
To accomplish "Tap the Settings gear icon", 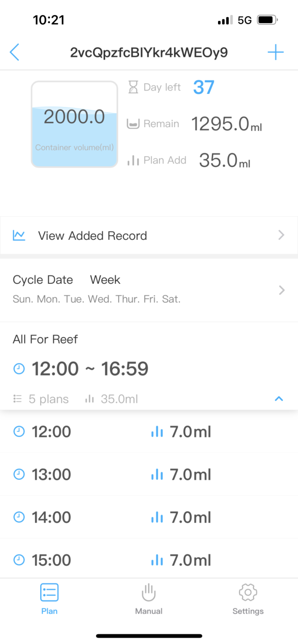I will pyautogui.click(x=248, y=592).
